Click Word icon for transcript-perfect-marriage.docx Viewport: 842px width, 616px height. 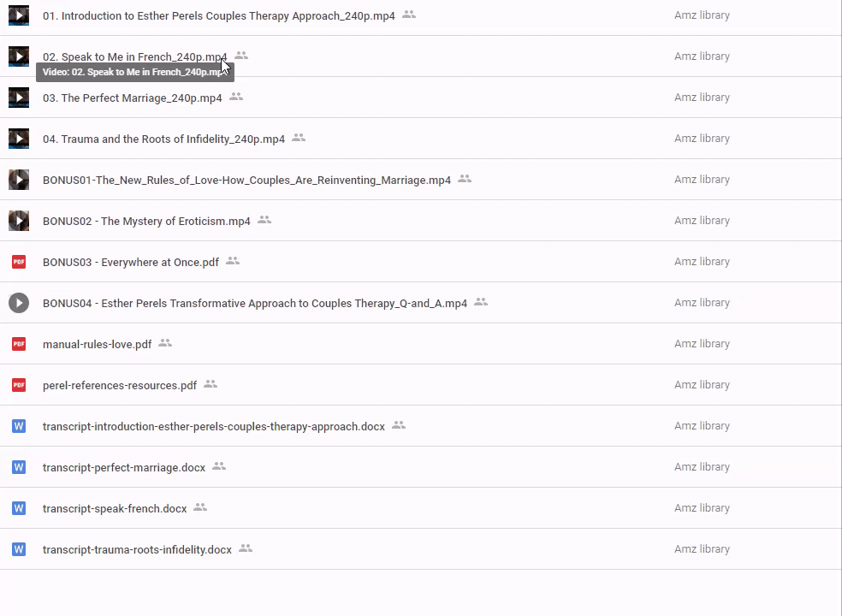(x=19, y=467)
